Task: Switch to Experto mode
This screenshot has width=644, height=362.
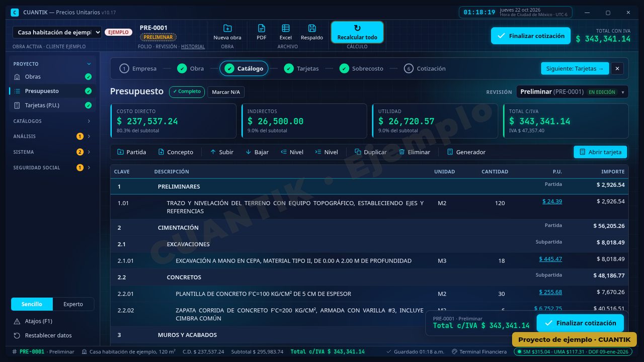Action: tap(73, 304)
